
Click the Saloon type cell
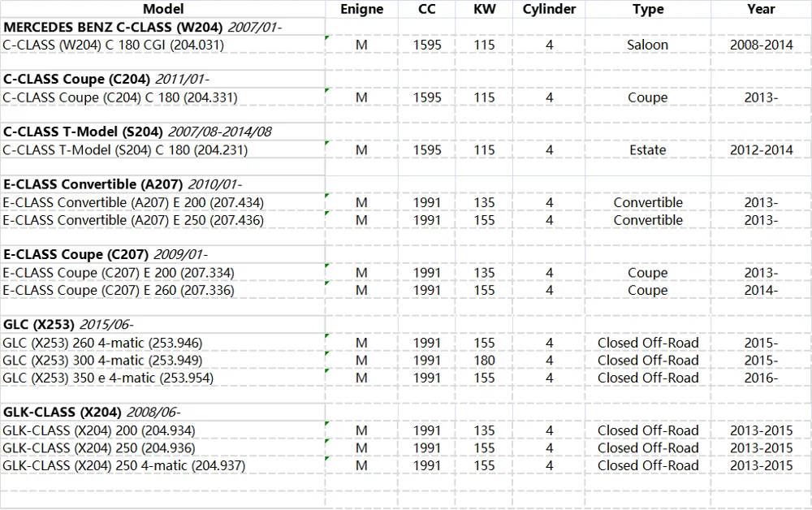[x=647, y=45]
